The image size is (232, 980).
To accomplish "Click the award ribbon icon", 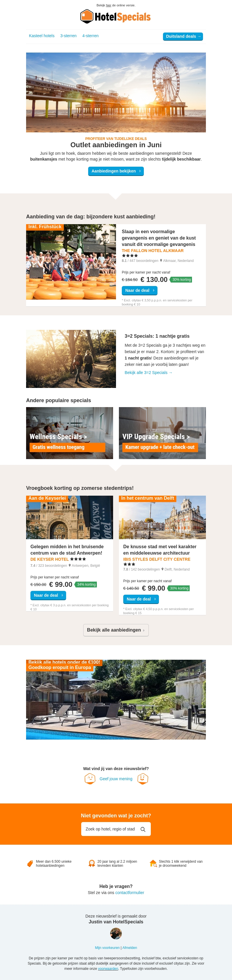I will [x=92, y=864].
